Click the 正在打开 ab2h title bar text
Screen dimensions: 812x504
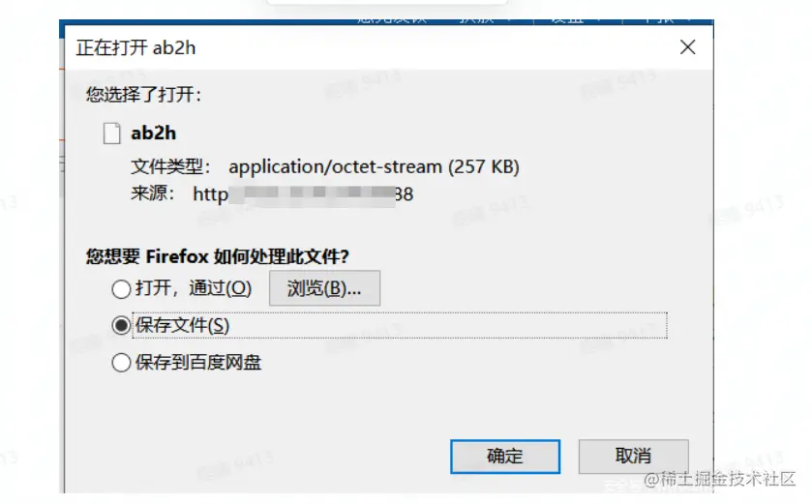(135, 47)
